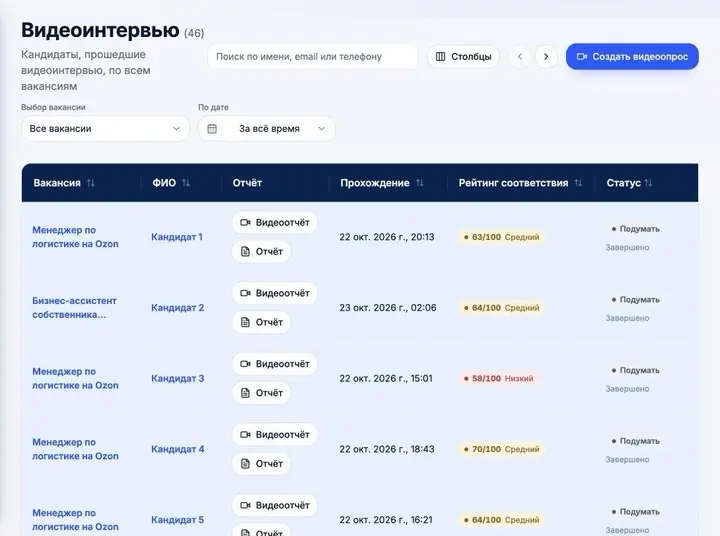720x536 pixels.
Task: Sort by ФИО column arrows
Action: [186, 183]
